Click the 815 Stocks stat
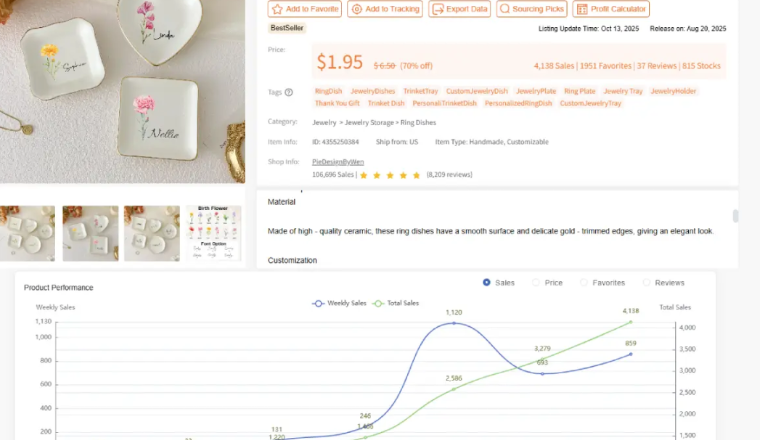Image resolution: width=760 pixels, height=440 pixels. 701,66
